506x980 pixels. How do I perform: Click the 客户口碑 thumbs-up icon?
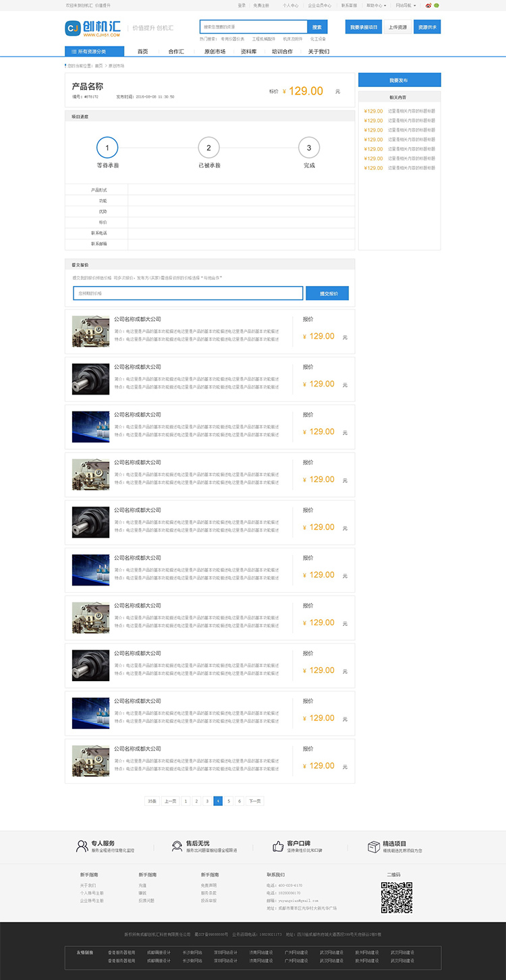pos(277,846)
